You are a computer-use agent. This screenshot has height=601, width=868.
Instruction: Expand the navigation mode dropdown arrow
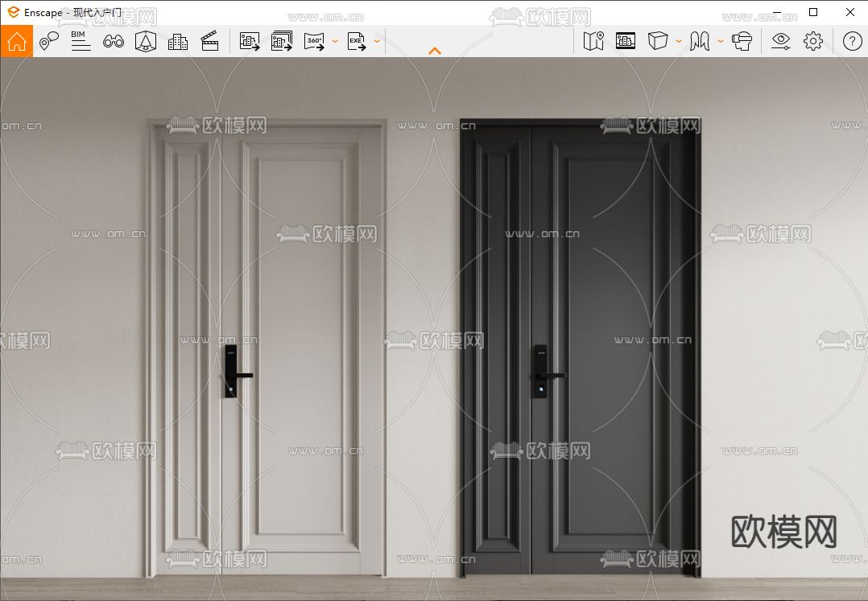coord(721,42)
